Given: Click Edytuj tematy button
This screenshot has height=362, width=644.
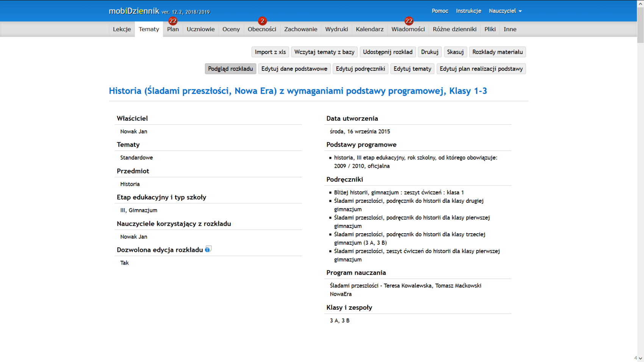Looking at the screenshot, I should [x=413, y=69].
